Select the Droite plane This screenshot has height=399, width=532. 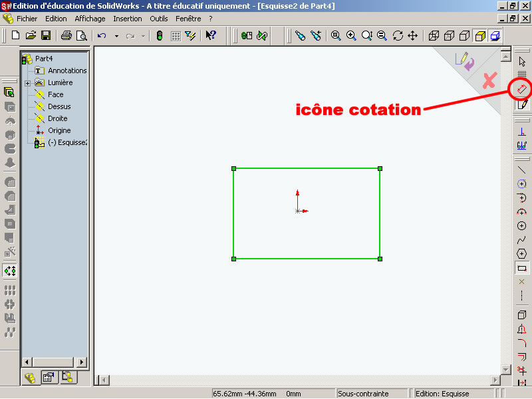tap(58, 118)
